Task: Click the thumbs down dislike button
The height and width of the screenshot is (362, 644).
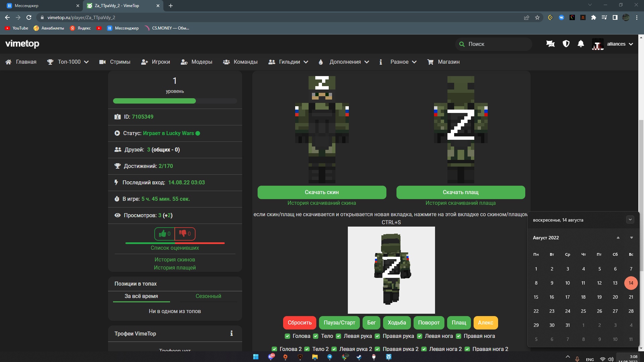Action: pos(185,234)
